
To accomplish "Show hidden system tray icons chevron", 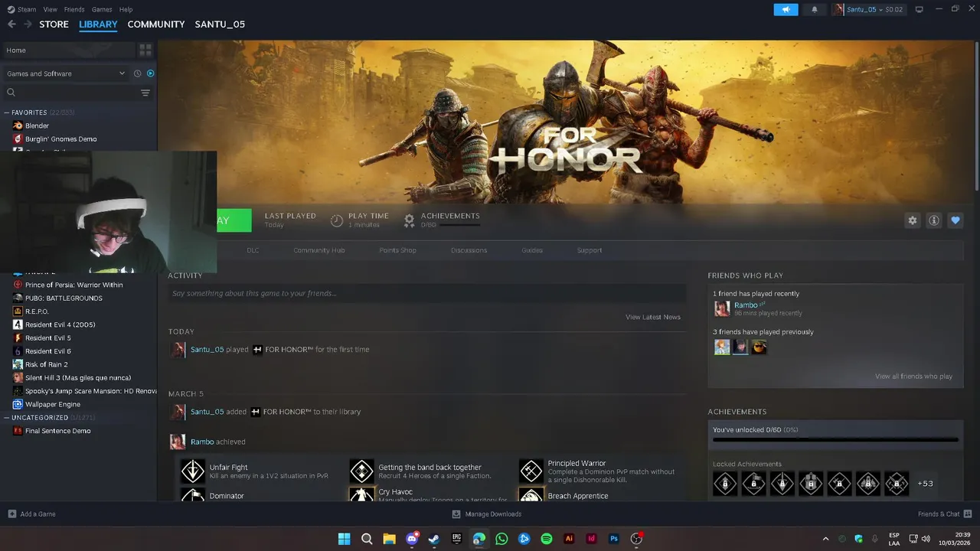I will click(825, 539).
